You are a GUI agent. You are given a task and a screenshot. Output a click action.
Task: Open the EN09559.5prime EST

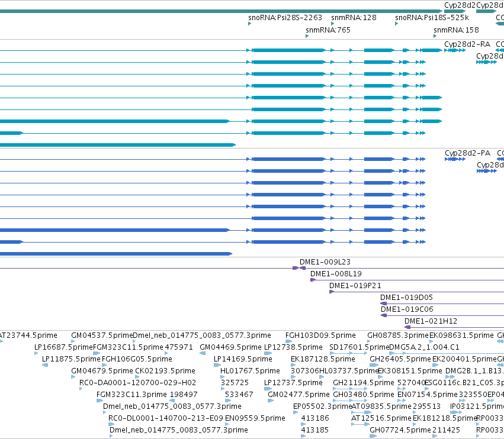click(255, 418)
